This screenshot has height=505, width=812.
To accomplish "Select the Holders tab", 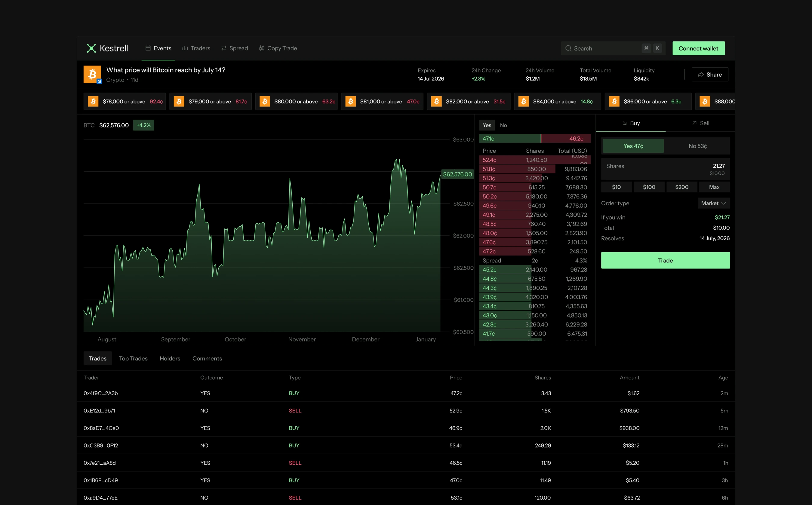I will coord(170,358).
